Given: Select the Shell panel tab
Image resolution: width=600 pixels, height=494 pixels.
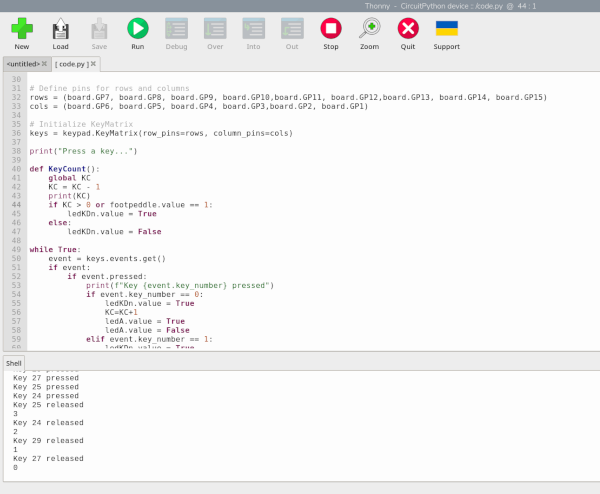Looking at the screenshot, I should point(13,363).
